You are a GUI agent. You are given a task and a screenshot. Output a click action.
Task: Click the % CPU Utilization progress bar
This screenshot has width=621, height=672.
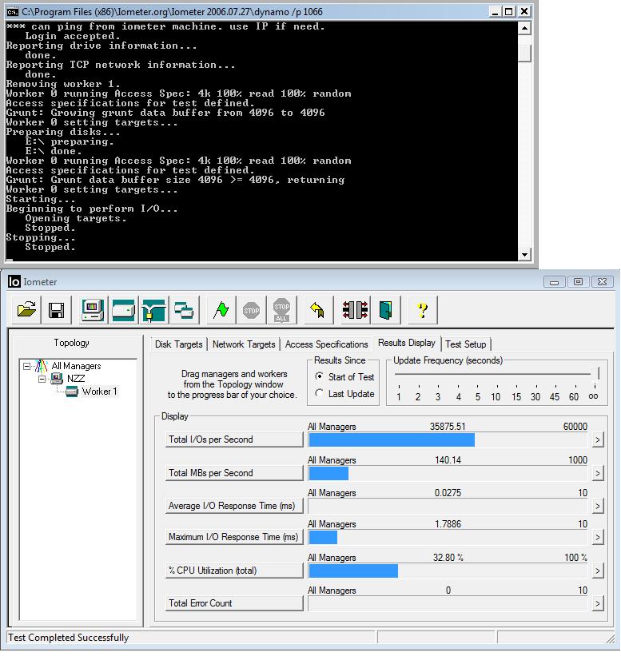[448, 571]
